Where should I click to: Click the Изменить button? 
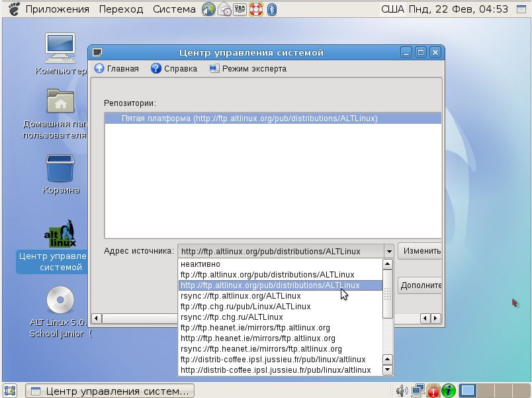[420, 251]
